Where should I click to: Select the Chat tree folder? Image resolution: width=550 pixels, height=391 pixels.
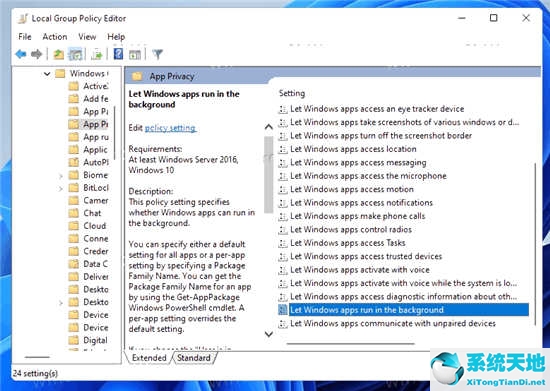pos(85,213)
